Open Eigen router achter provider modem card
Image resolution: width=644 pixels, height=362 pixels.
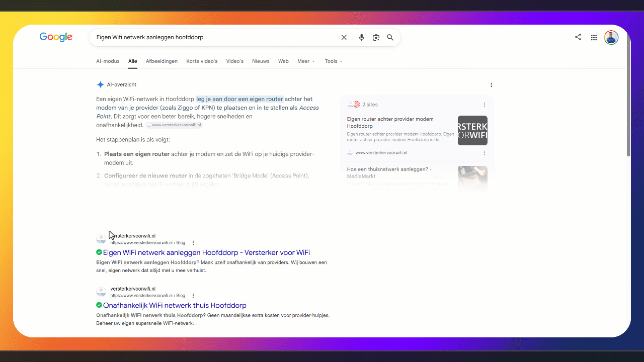tap(390, 122)
